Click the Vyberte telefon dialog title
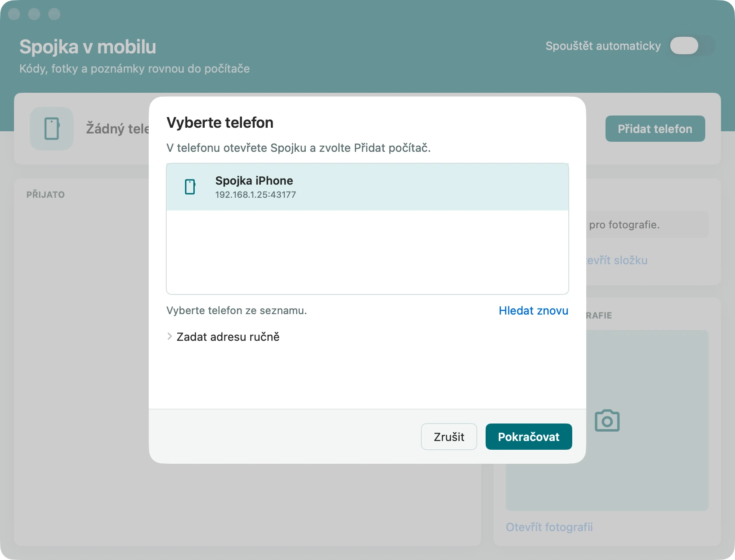The image size is (735, 560). click(x=220, y=123)
